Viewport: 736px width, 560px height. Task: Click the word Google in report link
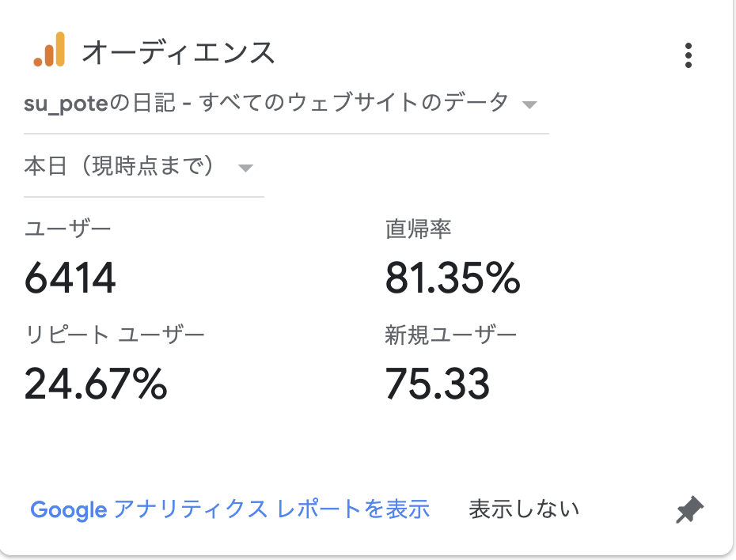click(69, 510)
